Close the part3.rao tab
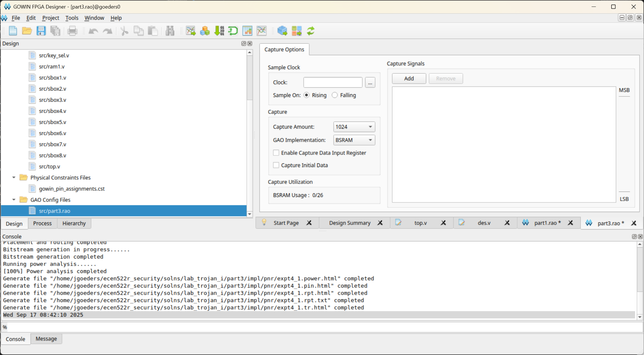The image size is (644, 355). click(634, 223)
